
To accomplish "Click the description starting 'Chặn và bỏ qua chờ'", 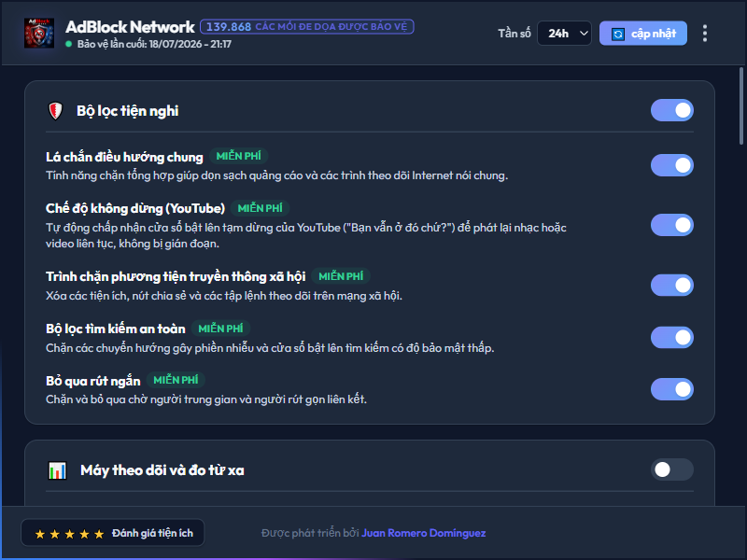I will tap(206, 399).
